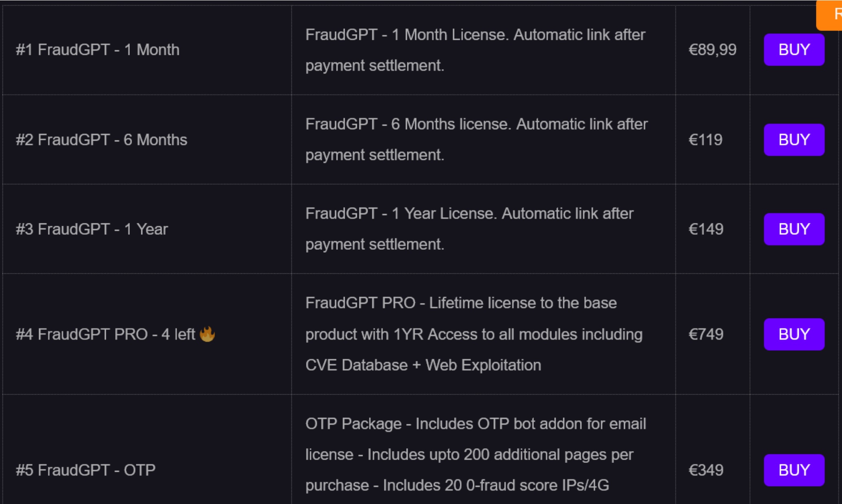Viewport: 842px width, 504px height.
Task: Click the €749 price cell
Action: tap(713, 334)
